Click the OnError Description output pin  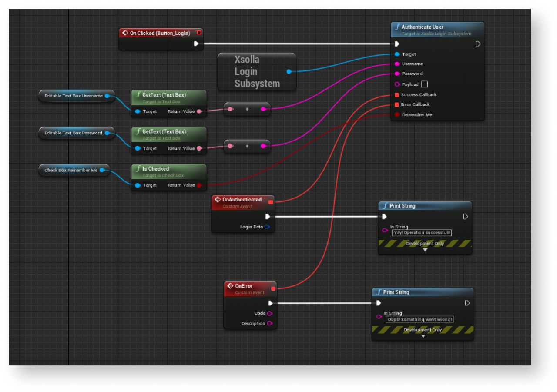pyautogui.click(x=270, y=323)
